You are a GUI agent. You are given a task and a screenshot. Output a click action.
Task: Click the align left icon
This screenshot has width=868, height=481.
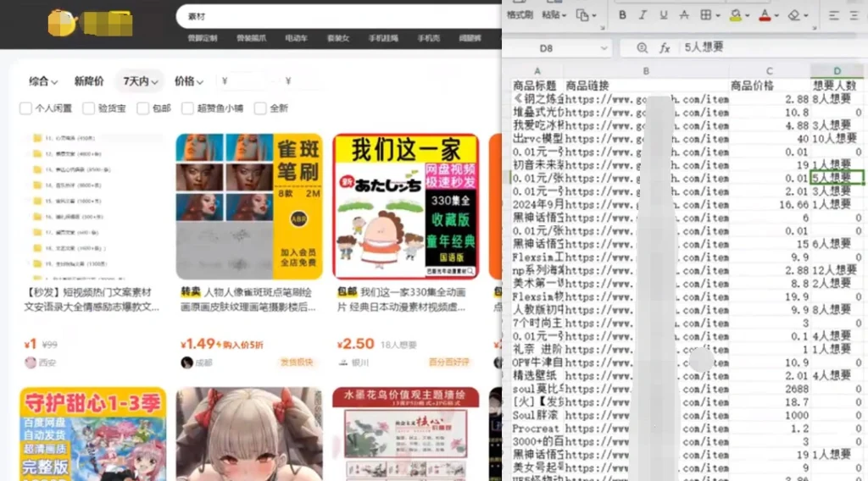tap(834, 15)
